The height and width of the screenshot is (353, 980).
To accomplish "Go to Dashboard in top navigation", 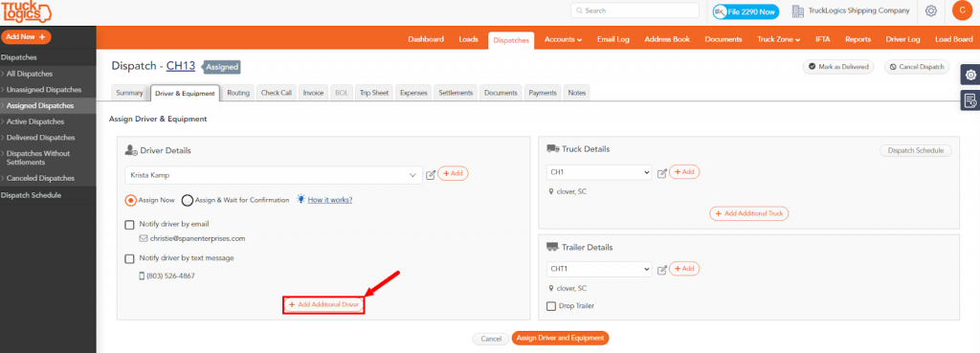I will pyautogui.click(x=426, y=38).
